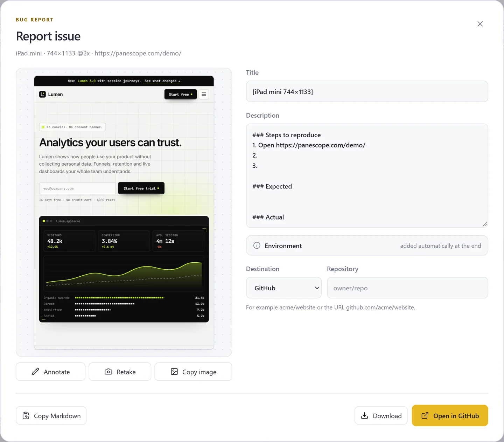Click 'added automatically at the end' text
504x442 pixels.
pos(441,246)
